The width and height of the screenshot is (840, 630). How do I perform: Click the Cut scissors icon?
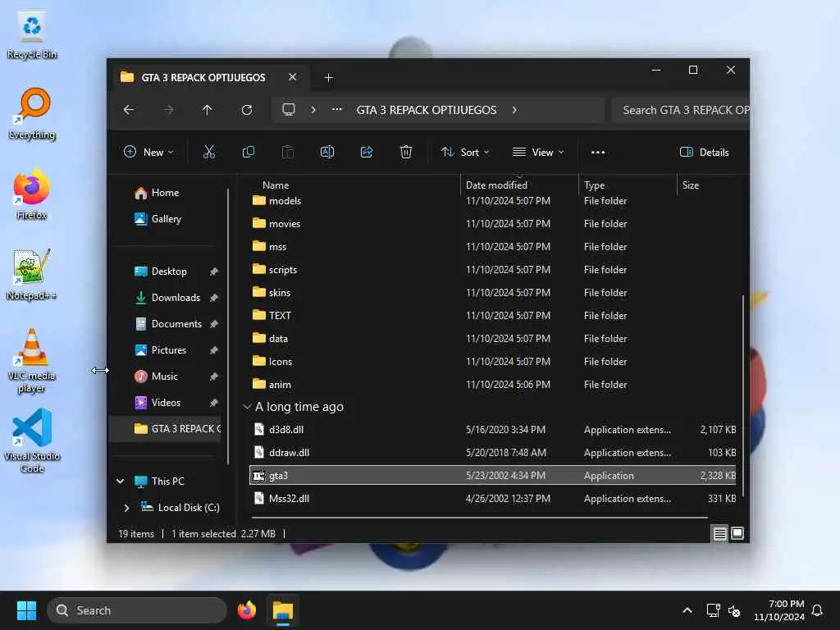point(209,152)
